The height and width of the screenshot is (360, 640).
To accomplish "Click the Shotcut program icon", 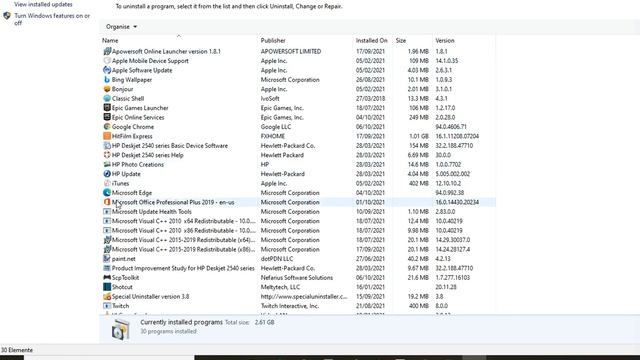I will click(x=107, y=287).
